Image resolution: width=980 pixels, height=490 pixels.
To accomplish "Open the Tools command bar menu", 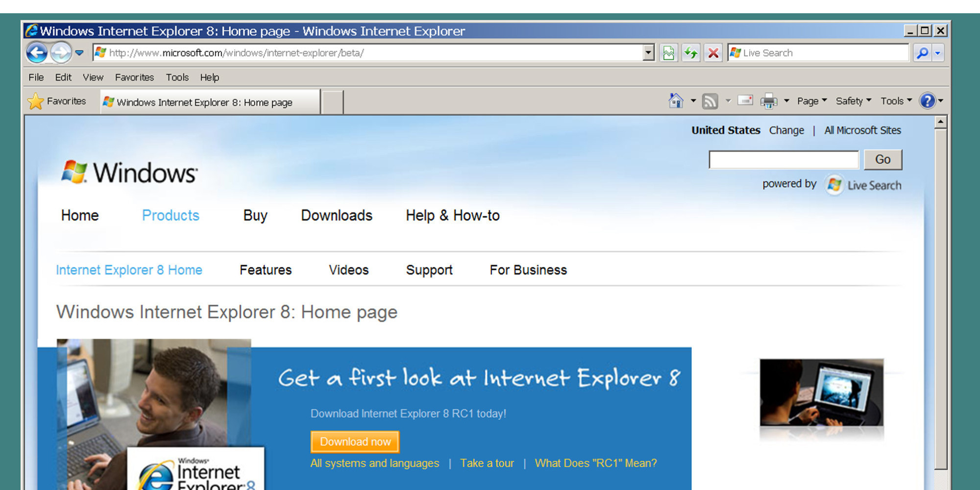I will [896, 101].
